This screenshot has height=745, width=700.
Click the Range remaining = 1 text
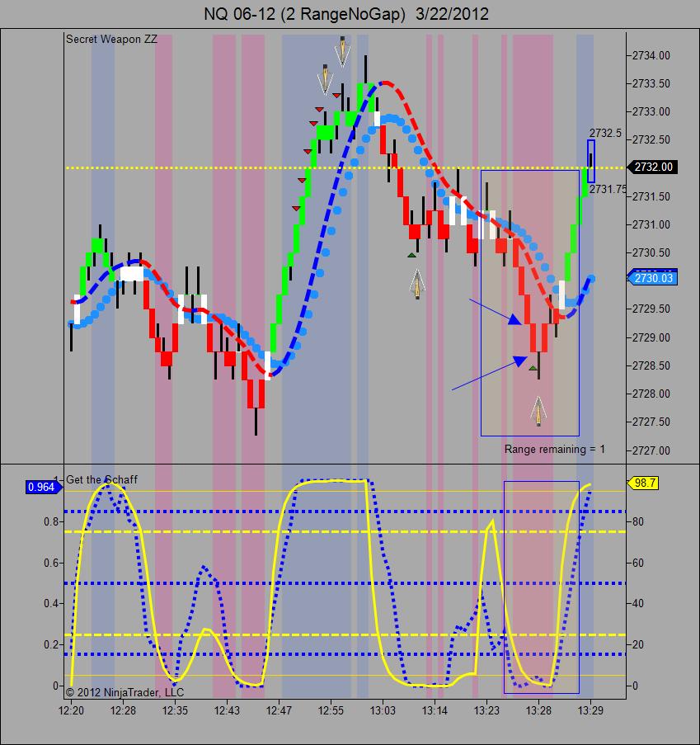click(x=555, y=449)
